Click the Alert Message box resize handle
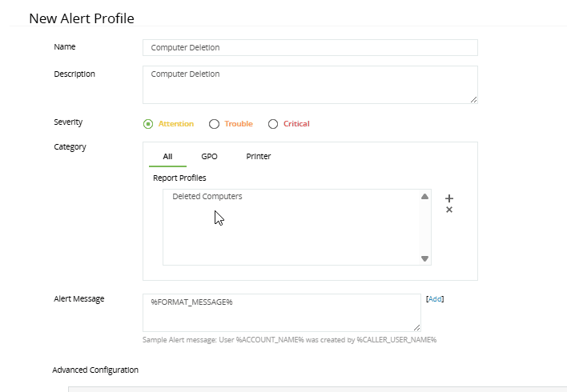The height and width of the screenshot is (392, 567). [x=417, y=327]
